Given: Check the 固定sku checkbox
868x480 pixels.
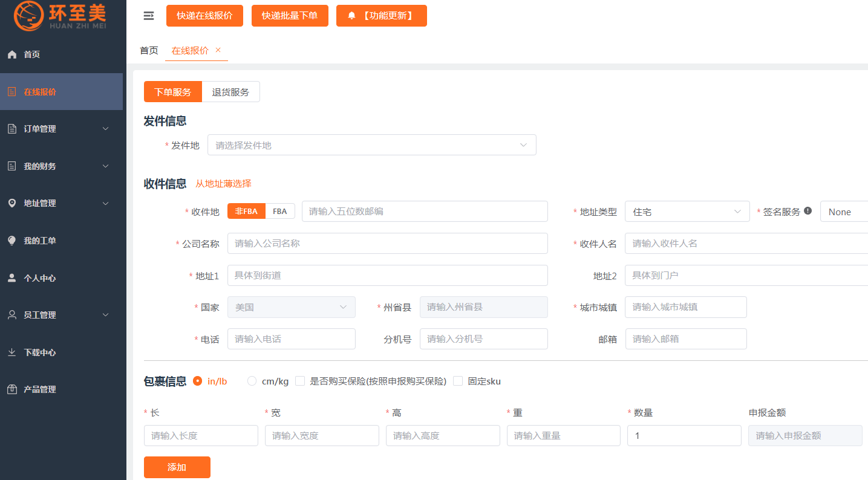Looking at the screenshot, I should [458, 381].
